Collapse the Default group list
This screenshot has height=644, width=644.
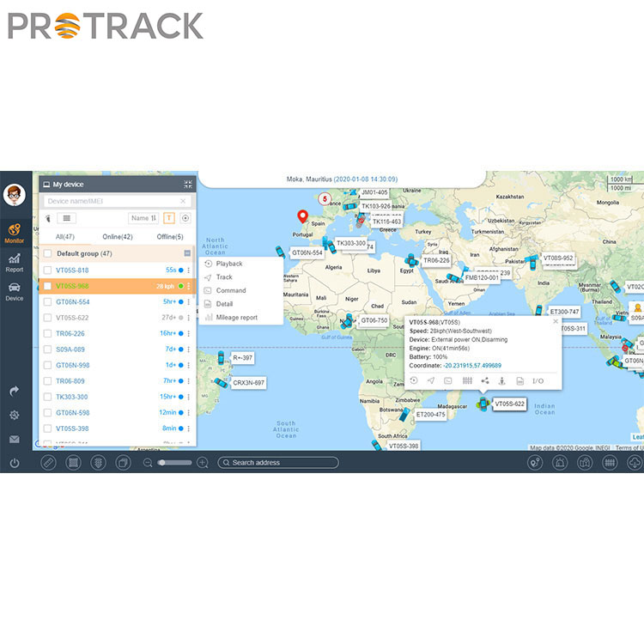187,253
